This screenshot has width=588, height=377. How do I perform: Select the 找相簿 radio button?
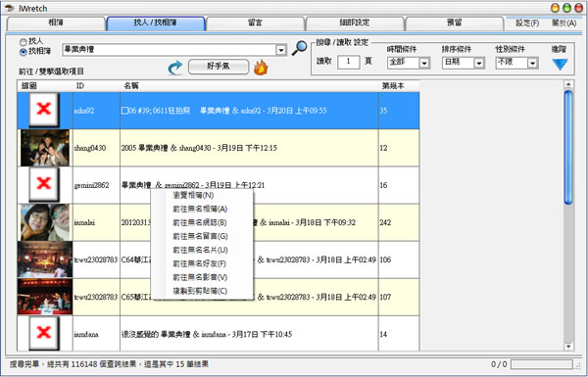[x=24, y=52]
